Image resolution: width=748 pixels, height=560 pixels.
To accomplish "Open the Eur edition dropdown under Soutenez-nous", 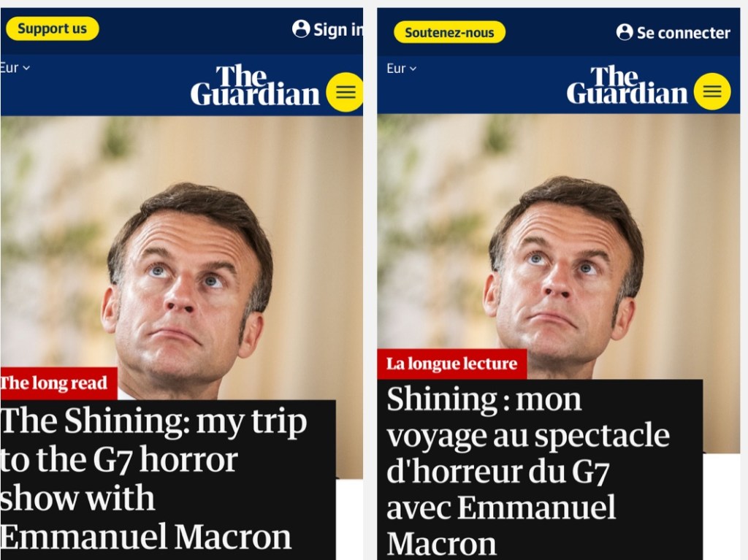I will pyautogui.click(x=401, y=69).
